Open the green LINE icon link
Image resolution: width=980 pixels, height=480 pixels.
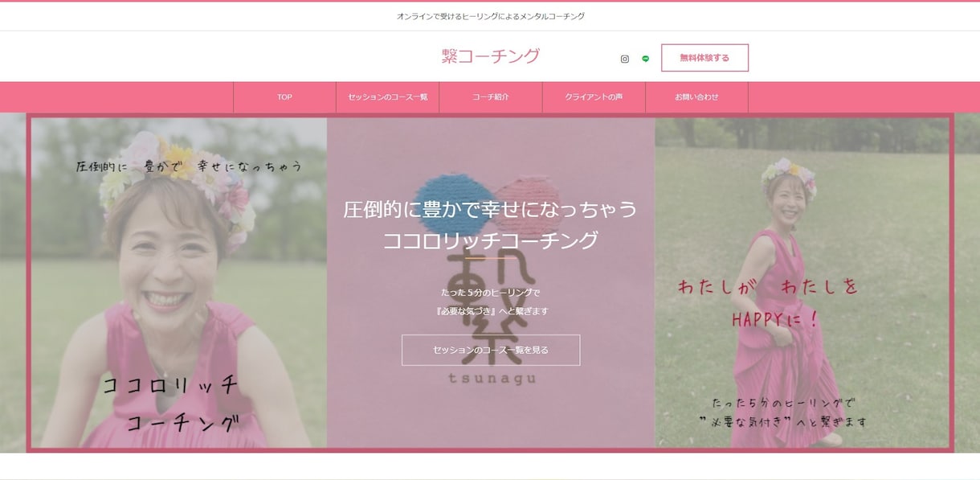click(x=646, y=59)
